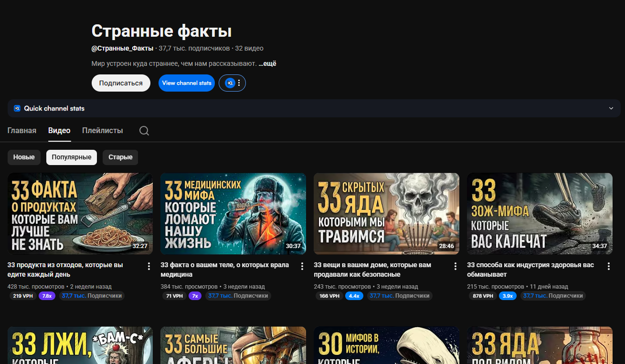Click the blue 3.9x multiplier badge
This screenshot has height=364, width=625.
508,296
